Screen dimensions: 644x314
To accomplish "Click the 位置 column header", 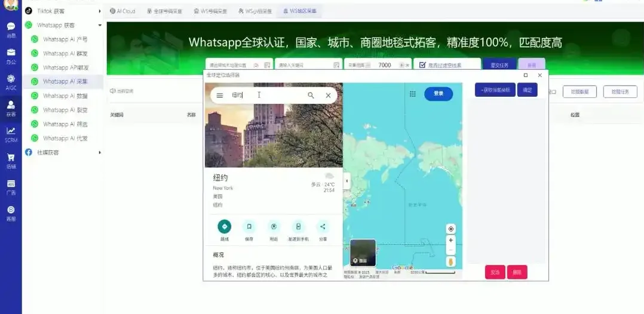I will tap(575, 115).
